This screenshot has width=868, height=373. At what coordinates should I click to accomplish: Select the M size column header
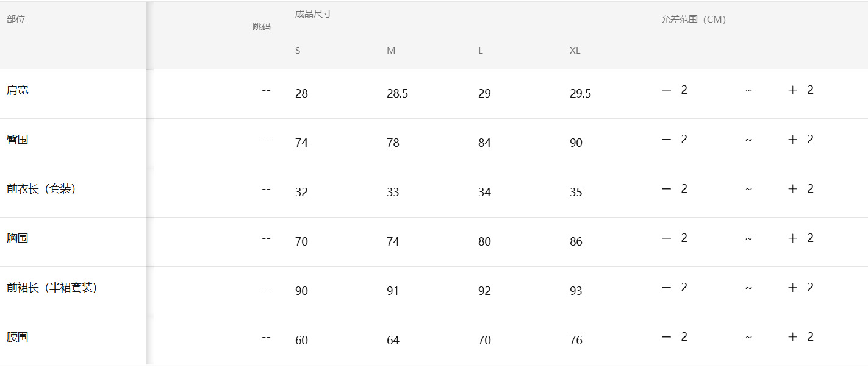coord(391,51)
